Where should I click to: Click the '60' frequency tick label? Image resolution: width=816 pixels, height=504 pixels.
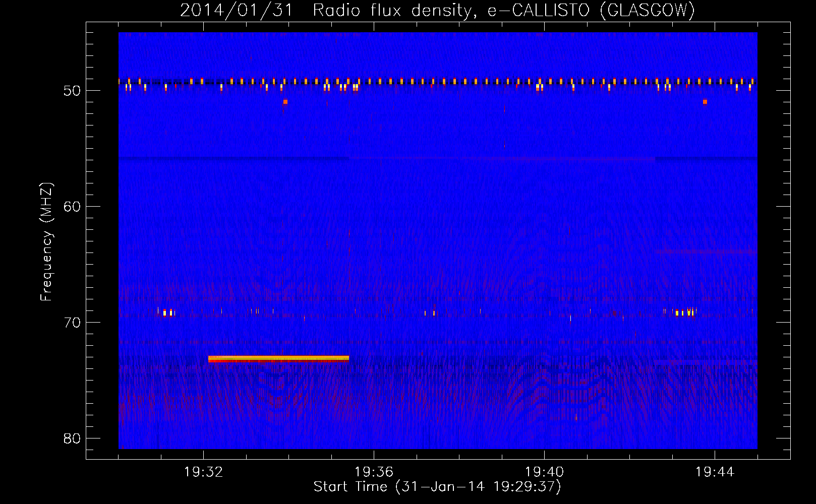pos(72,207)
